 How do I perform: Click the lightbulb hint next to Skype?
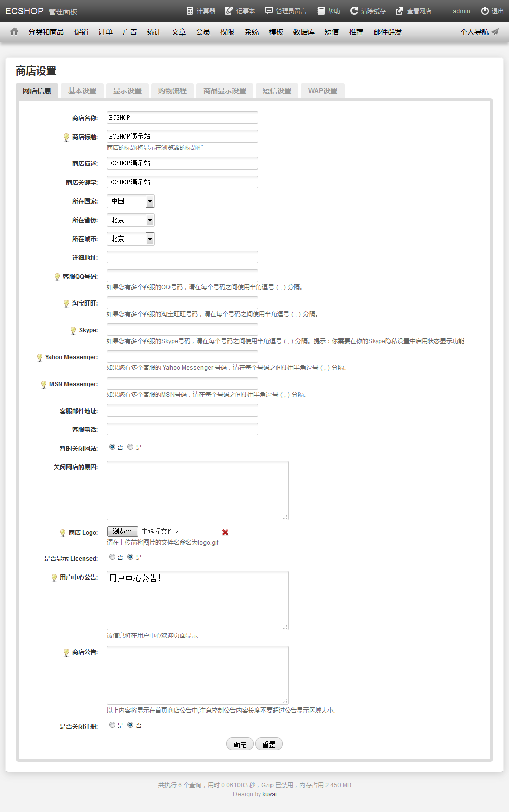click(x=73, y=331)
